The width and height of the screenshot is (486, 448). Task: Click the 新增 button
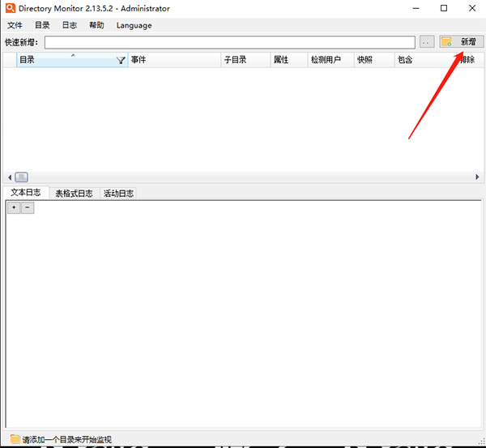(x=461, y=41)
